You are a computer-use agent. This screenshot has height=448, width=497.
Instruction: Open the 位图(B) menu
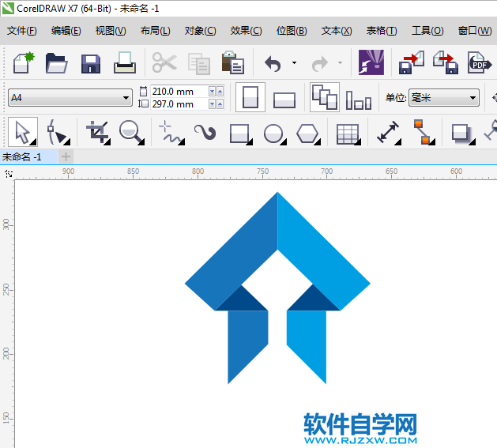pyautogui.click(x=292, y=31)
